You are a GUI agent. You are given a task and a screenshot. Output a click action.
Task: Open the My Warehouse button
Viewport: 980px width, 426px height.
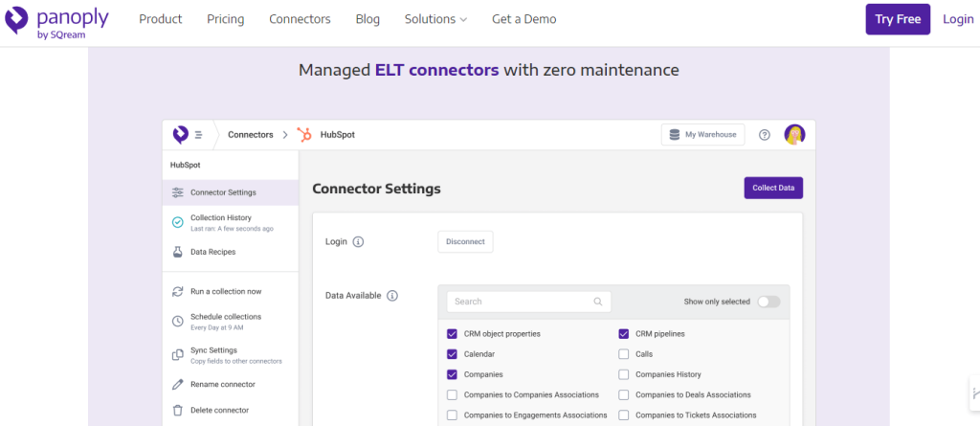click(x=702, y=134)
